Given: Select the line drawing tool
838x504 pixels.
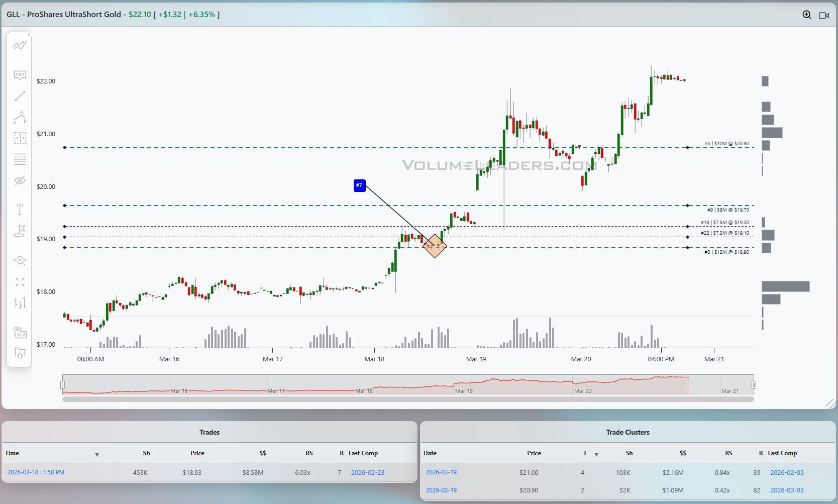Looking at the screenshot, I should (x=20, y=96).
